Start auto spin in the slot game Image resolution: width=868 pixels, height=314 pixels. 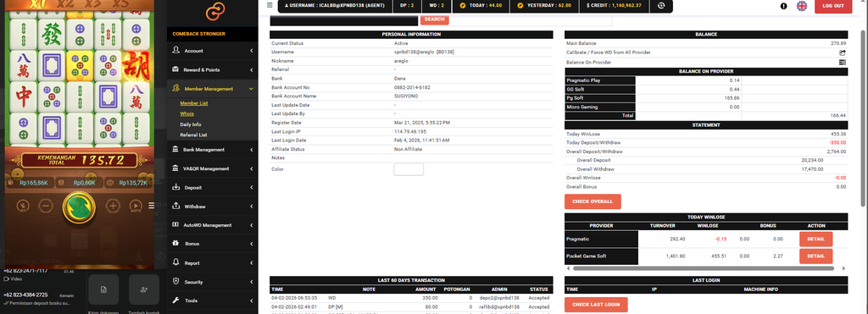click(136, 207)
